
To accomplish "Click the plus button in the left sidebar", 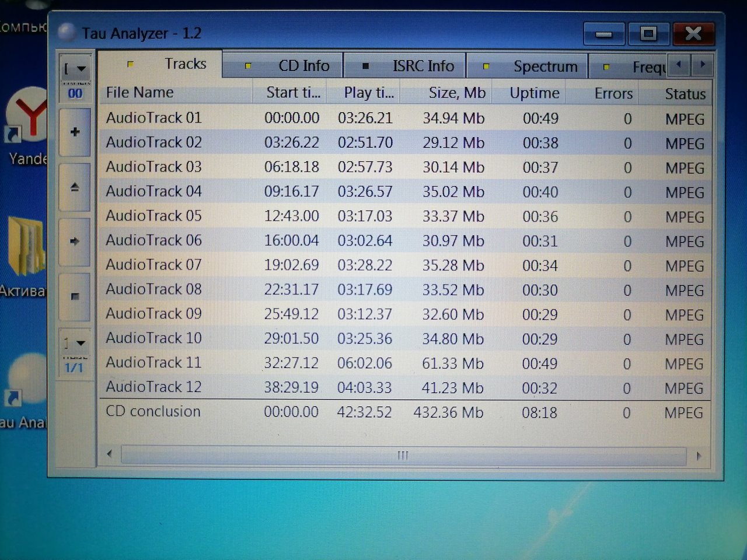I will (75, 132).
